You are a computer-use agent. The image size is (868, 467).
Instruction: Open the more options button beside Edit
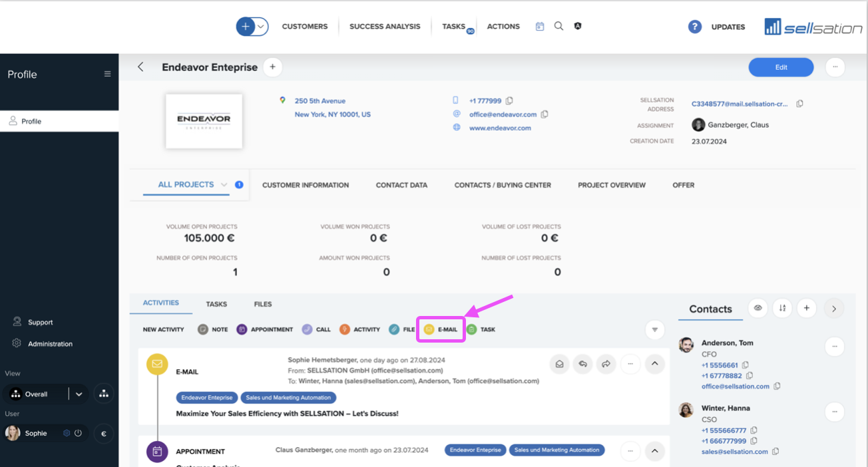pyautogui.click(x=835, y=67)
